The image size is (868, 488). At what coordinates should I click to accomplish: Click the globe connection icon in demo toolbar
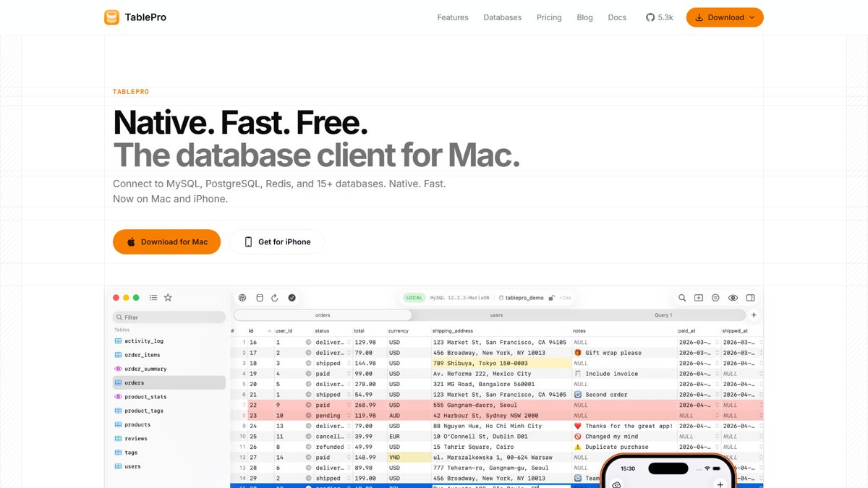242,297
